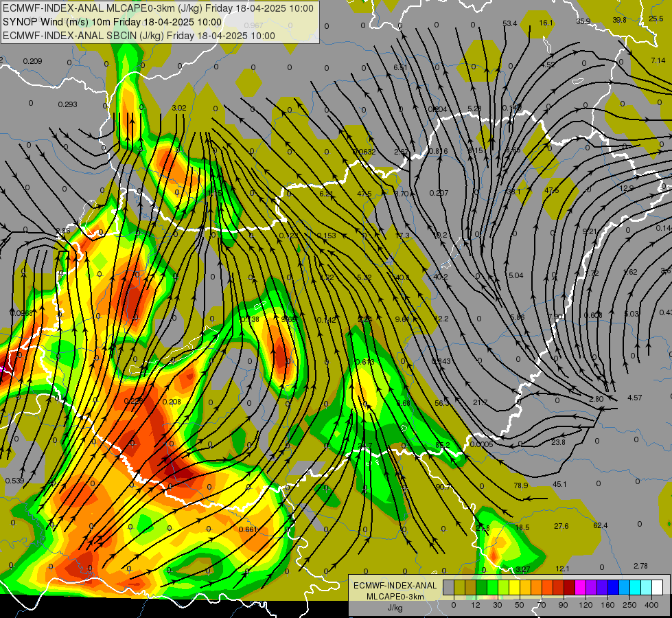Click the 2.78 value on the map
The height and width of the screenshot is (618, 672).
(640, 566)
